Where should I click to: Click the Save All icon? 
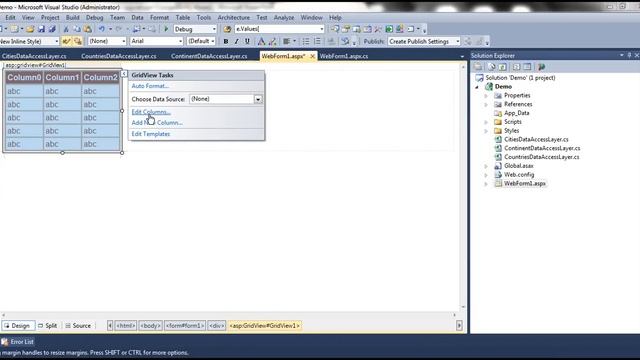pos(52,29)
